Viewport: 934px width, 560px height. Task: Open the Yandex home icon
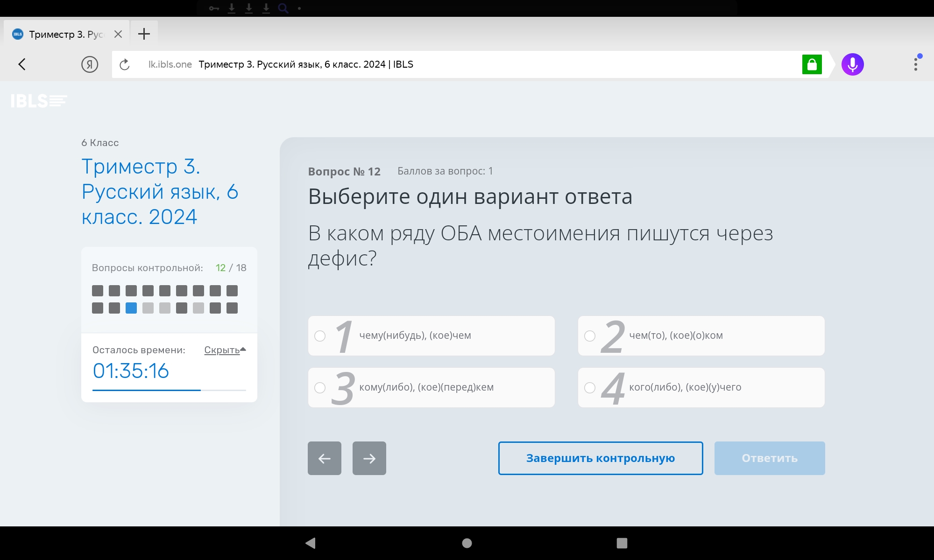(x=90, y=64)
